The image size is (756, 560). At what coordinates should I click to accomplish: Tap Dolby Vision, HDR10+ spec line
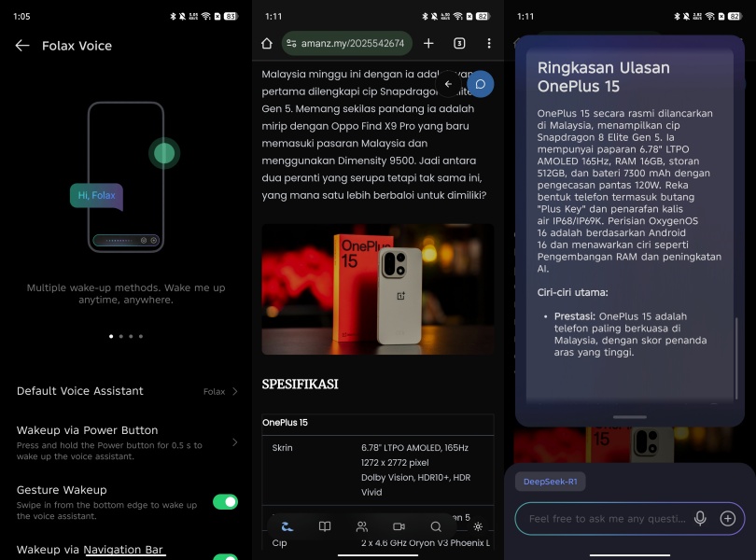[415, 478]
